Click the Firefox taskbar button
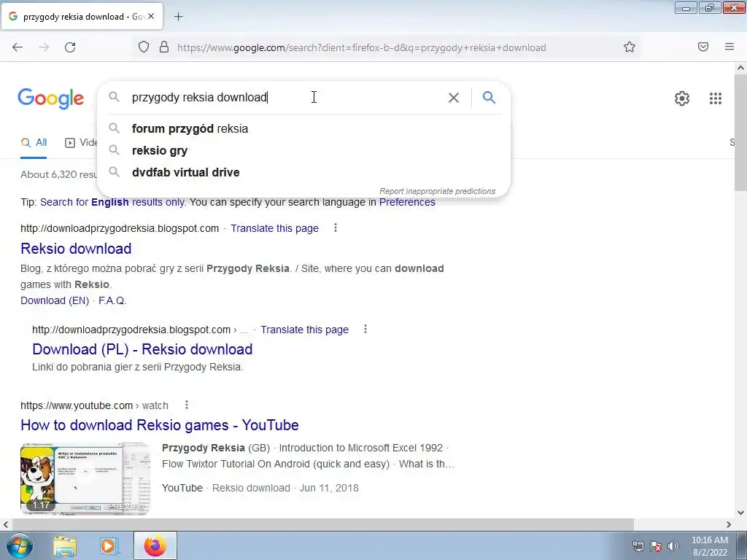The height and width of the screenshot is (560, 747). click(x=155, y=545)
